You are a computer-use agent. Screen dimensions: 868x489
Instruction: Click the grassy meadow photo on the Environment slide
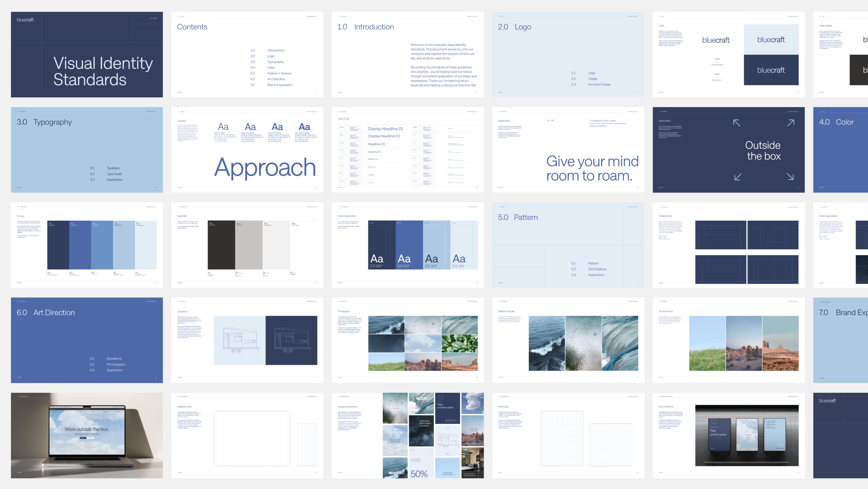[707, 343]
